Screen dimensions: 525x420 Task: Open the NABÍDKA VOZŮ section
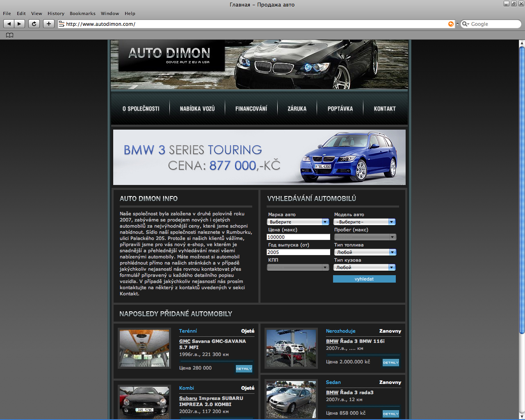pyautogui.click(x=197, y=109)
